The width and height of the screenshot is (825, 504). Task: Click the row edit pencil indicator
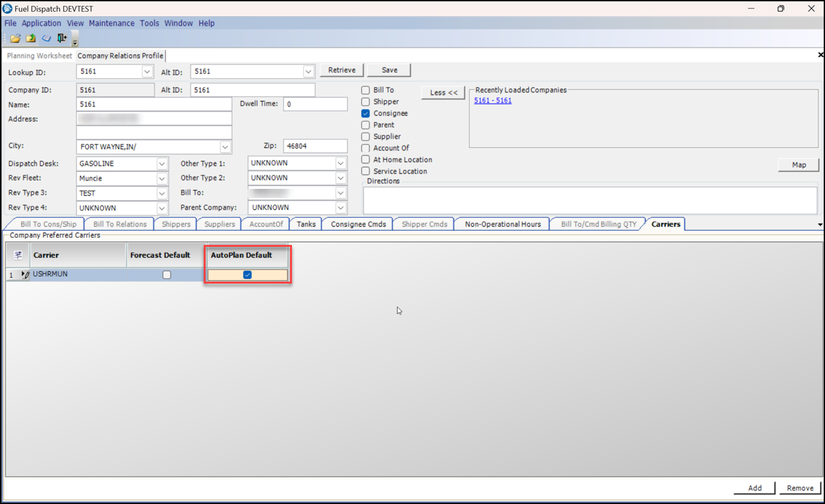point(25,275)
